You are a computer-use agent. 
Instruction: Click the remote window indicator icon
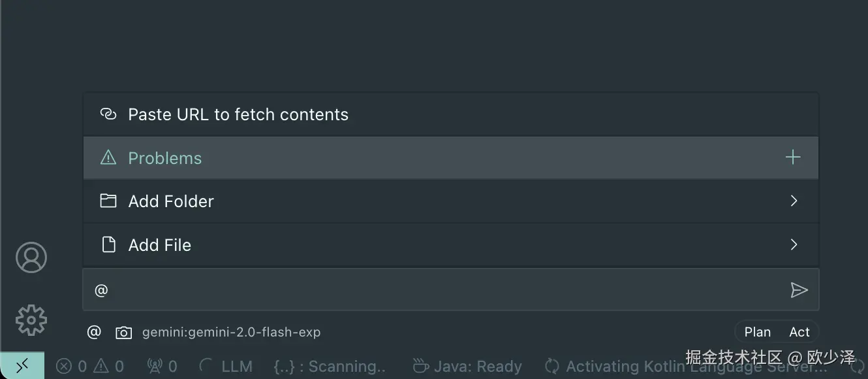click(x=22, y=366)
